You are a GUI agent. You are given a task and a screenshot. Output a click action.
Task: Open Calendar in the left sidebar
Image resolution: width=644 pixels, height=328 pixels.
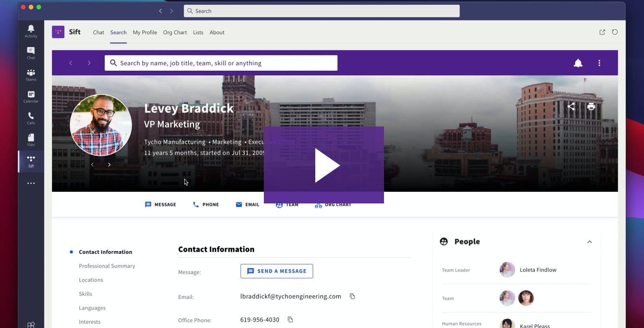(31, 97)
